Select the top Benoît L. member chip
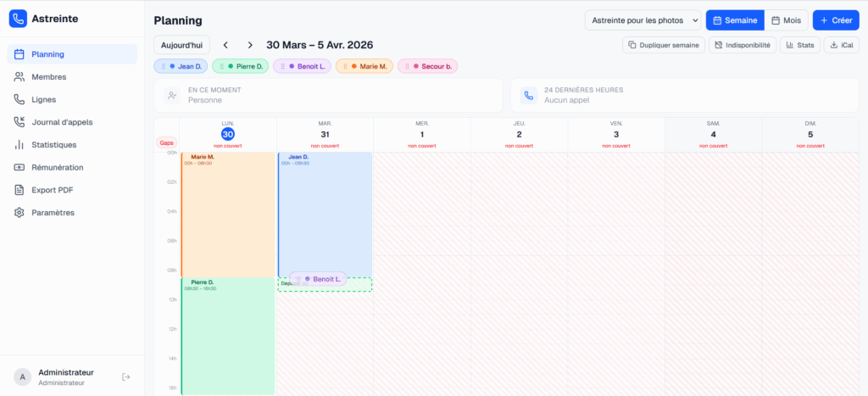The image size is (868, 396). 303,66
